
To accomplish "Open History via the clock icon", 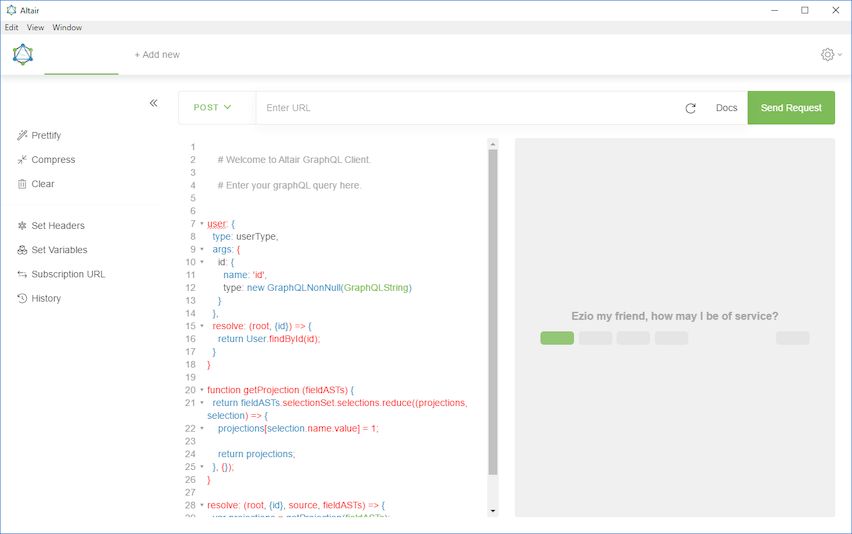I will click(22, 298).
